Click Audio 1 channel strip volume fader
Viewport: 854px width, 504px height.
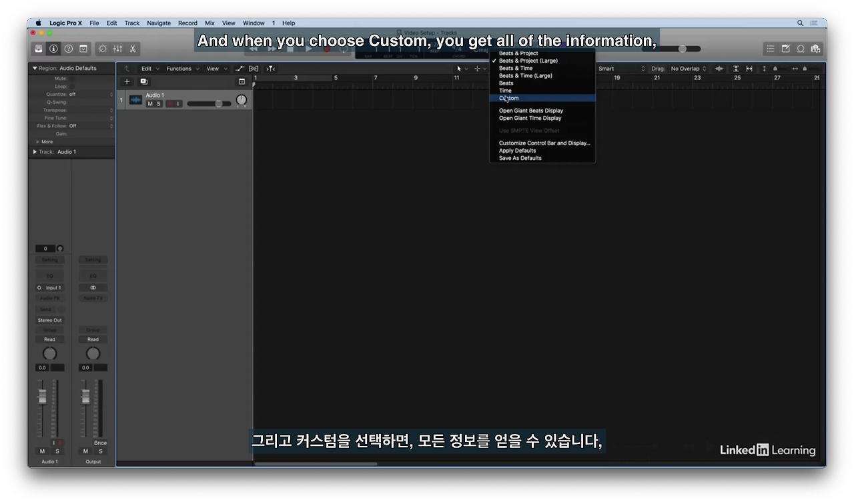tap(42, 397)
